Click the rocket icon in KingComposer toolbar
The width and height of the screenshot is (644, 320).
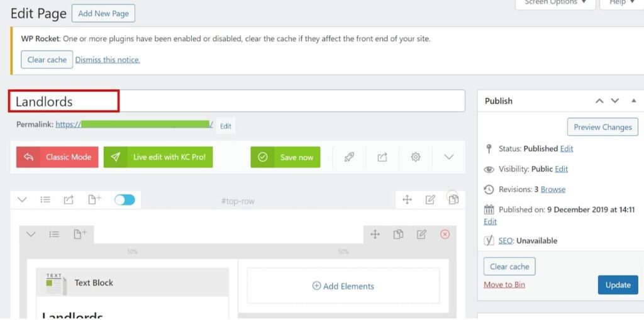coord(349,157)
